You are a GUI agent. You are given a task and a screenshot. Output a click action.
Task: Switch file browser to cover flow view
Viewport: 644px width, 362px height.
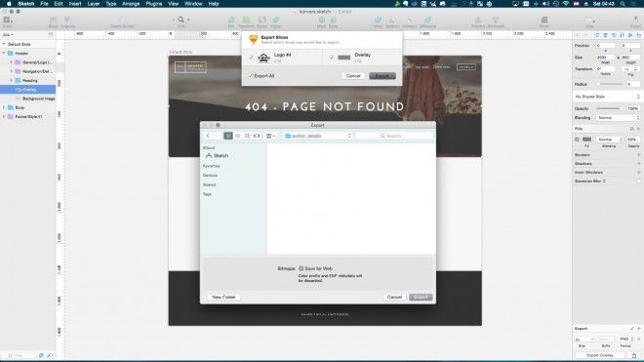[x=257, y=136]
